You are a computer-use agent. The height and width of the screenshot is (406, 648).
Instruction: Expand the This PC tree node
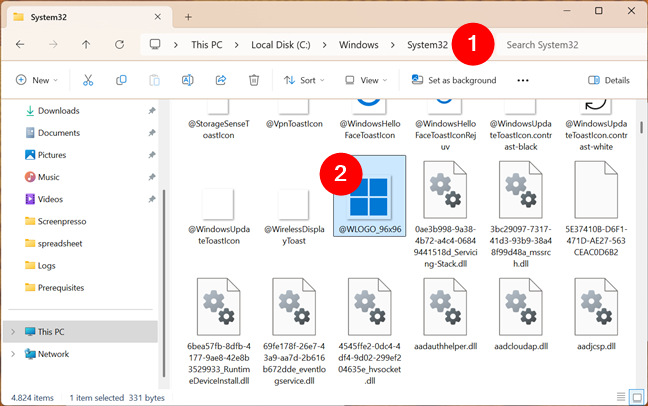click(12, 331)
